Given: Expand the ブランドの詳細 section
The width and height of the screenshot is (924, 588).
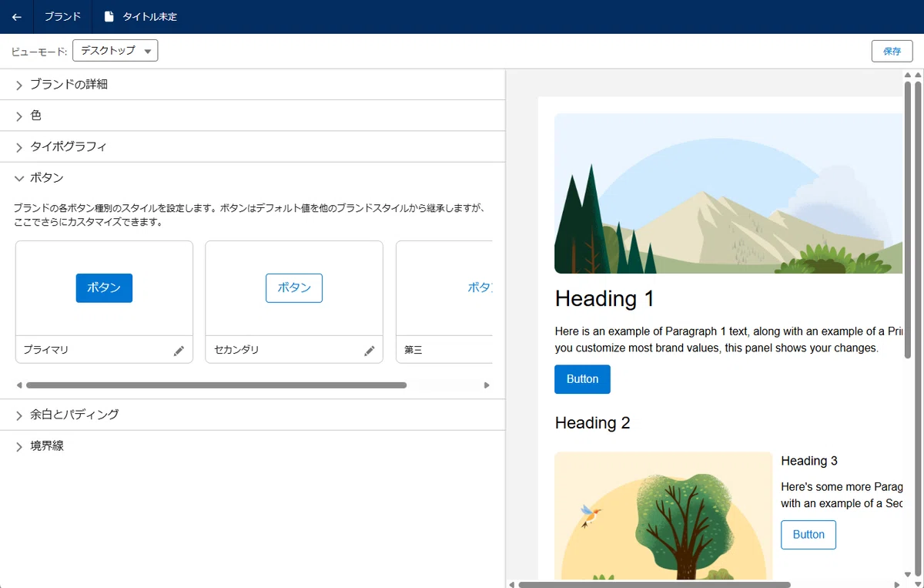Looking at the screenshot, I should 253,85.
